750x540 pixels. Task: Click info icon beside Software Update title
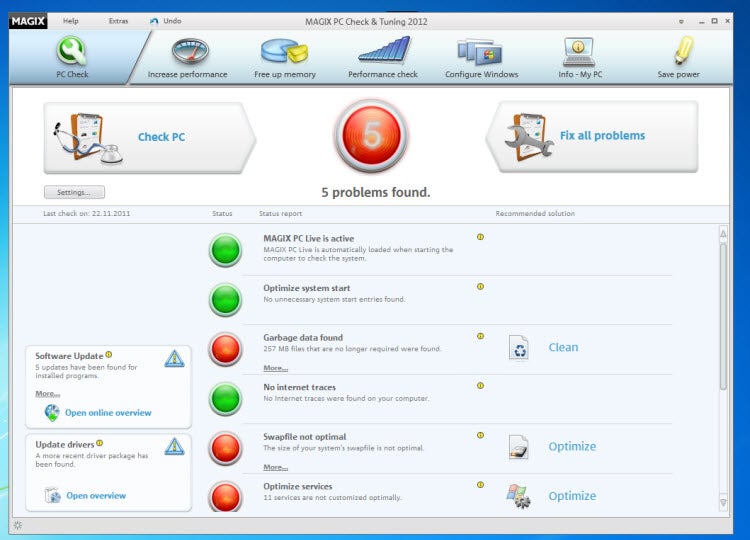[109, 354]
